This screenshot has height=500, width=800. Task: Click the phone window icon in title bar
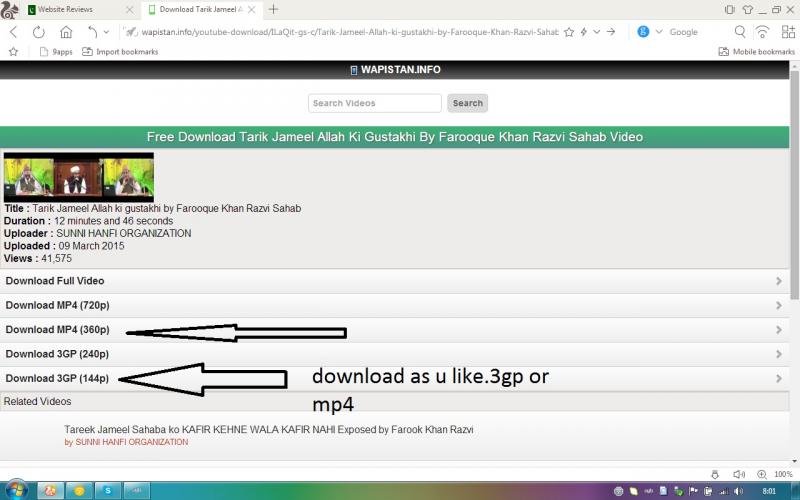click(730, 10)
